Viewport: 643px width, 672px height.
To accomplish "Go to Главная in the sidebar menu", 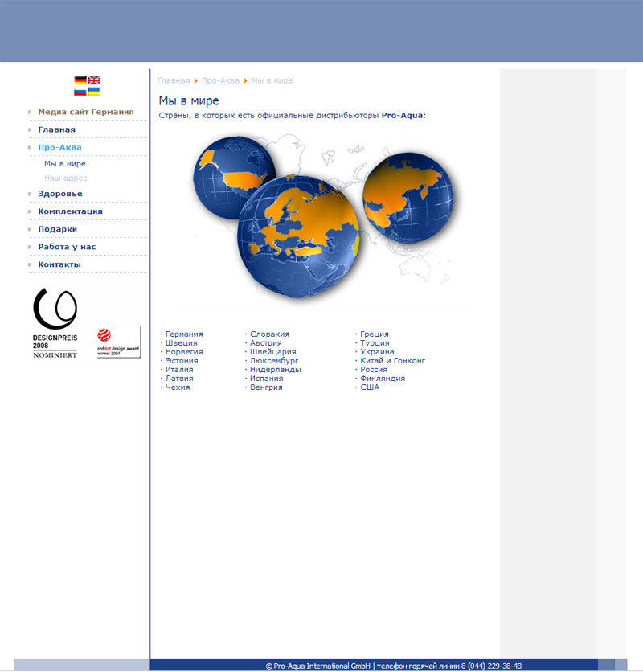I will 56,129.
